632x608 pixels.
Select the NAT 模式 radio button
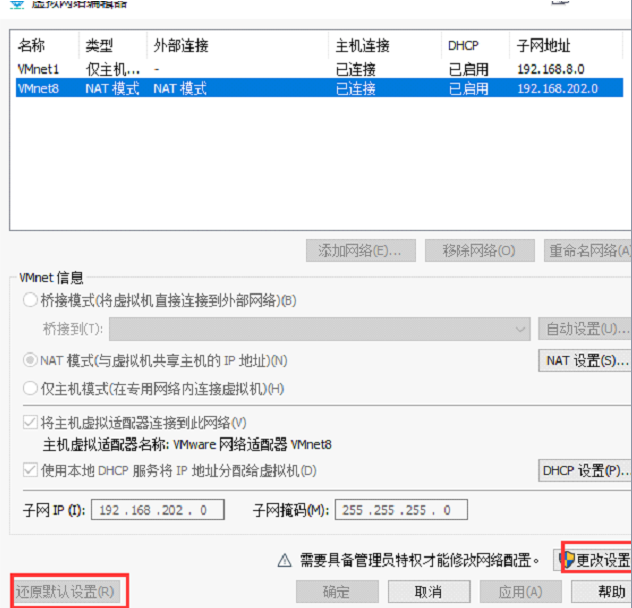[x=30, y=360]
